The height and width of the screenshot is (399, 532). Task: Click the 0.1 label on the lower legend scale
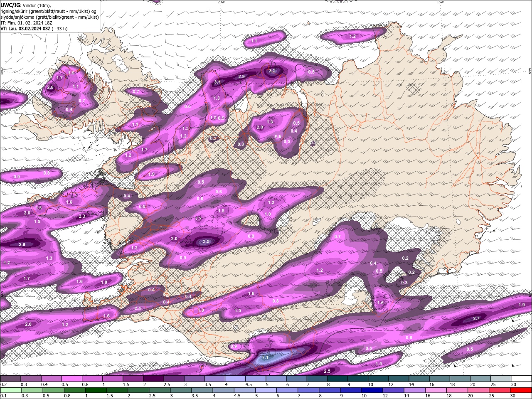3,396
